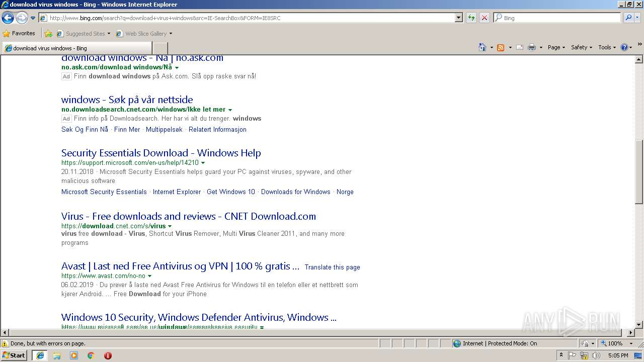Viewport: 644px width, 362px height.
Task: Expand support.microsoft.com URL arrow
Action: (x=203, y=163)
